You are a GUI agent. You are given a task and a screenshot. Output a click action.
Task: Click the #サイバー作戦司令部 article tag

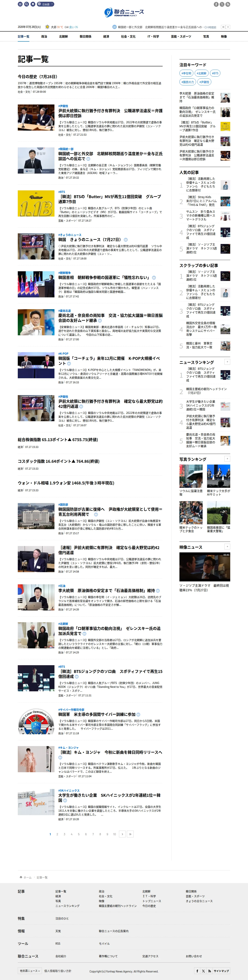coord(71,710)
